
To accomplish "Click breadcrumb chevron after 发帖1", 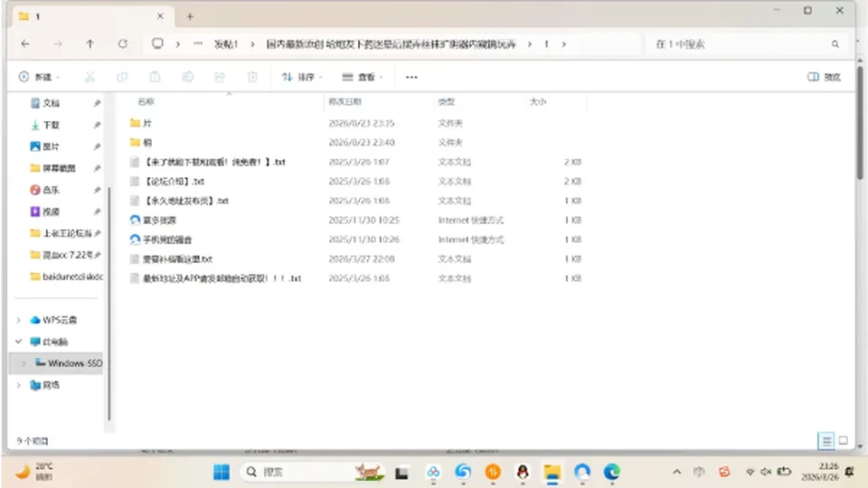I will click(x=252, y=44).
